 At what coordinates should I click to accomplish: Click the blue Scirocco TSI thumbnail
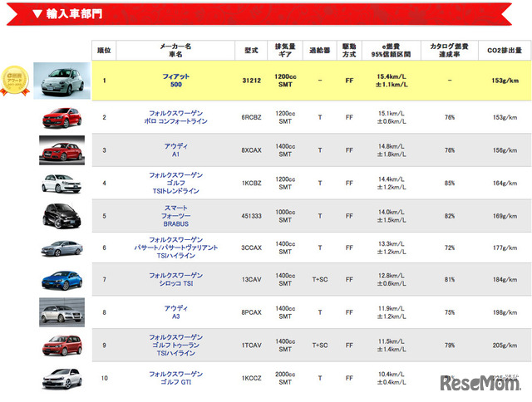(62, 280)
